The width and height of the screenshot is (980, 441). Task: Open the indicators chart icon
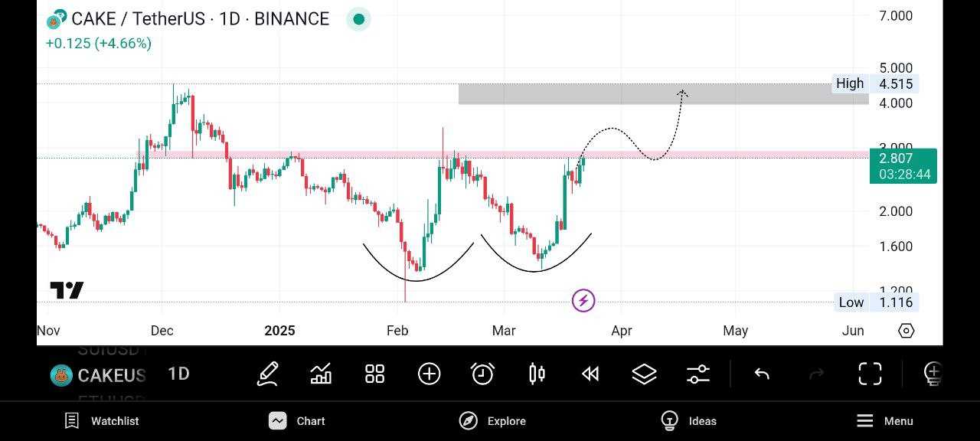tap(321, 374)
